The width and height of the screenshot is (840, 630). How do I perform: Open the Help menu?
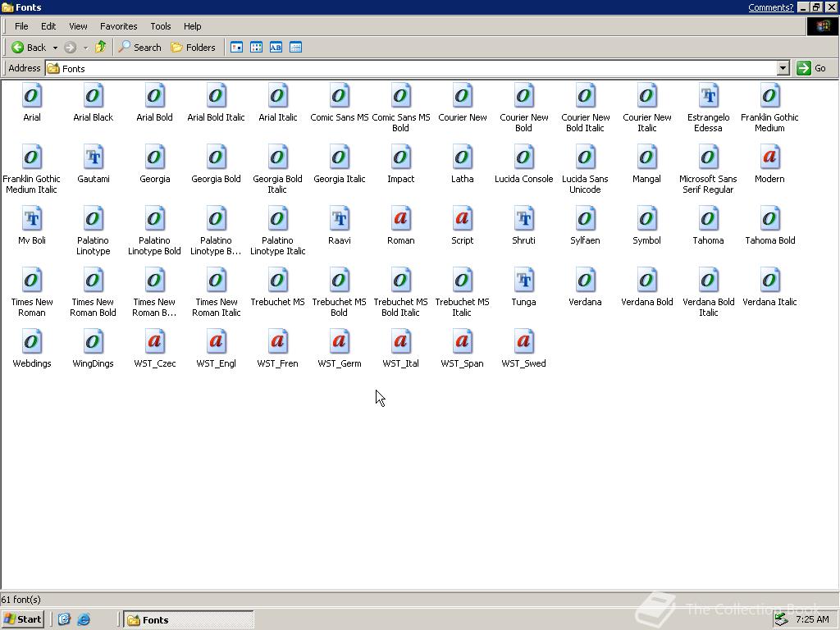192,26
